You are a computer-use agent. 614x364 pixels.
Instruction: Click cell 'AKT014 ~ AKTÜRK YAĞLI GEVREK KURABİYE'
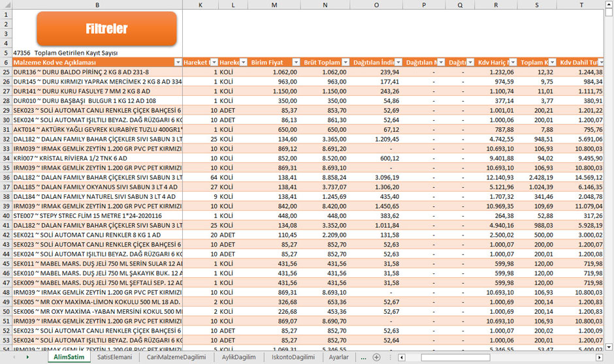[x=97, y=129]
